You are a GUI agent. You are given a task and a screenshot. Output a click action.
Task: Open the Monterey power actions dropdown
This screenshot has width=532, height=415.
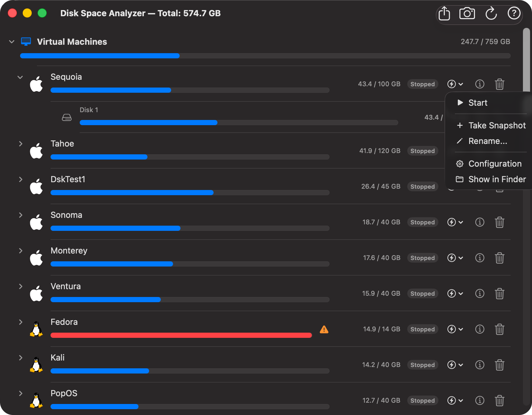pos(455,258)
